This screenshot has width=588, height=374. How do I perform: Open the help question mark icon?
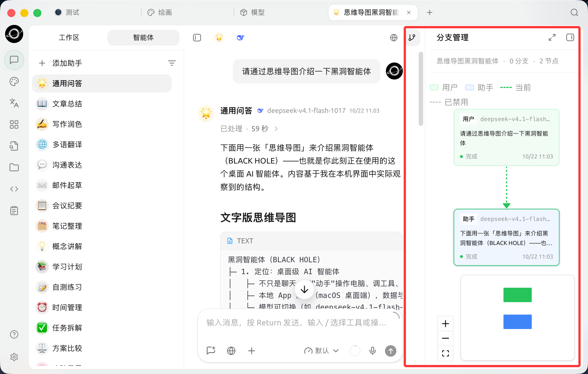click(x=14, y=334)
